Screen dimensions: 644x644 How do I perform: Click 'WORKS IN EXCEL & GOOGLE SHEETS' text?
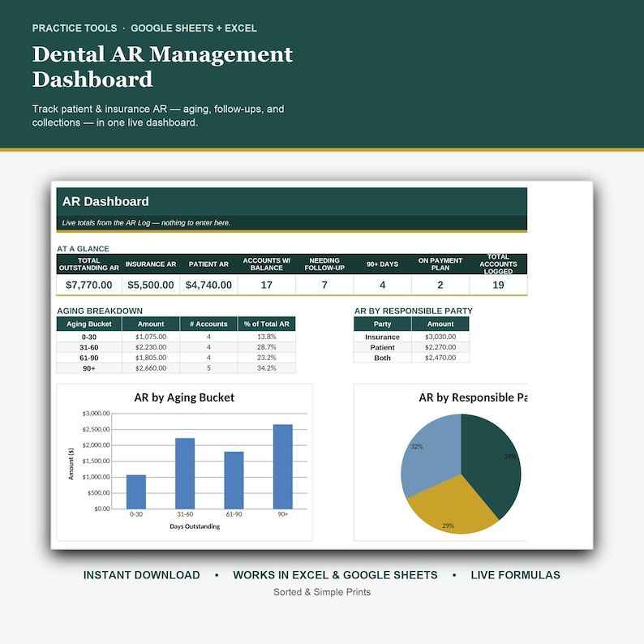tap(335, 575)
